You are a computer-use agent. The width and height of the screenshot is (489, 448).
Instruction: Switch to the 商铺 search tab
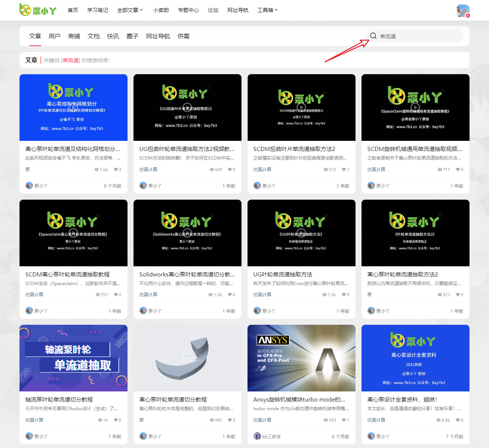pyautogui.click(x=74, y=36)
